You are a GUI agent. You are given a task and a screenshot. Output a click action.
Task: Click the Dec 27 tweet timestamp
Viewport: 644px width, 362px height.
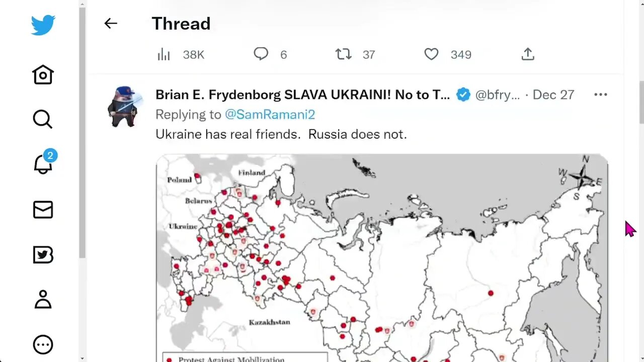point(553,95)
